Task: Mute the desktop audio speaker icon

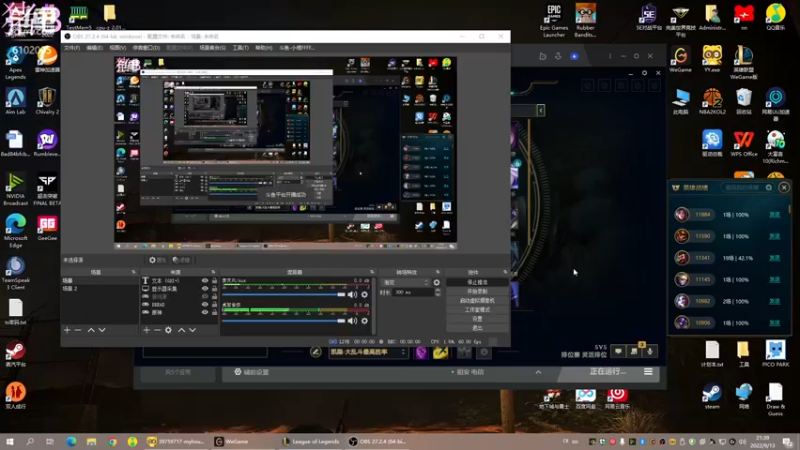Action: click(352, 321)
